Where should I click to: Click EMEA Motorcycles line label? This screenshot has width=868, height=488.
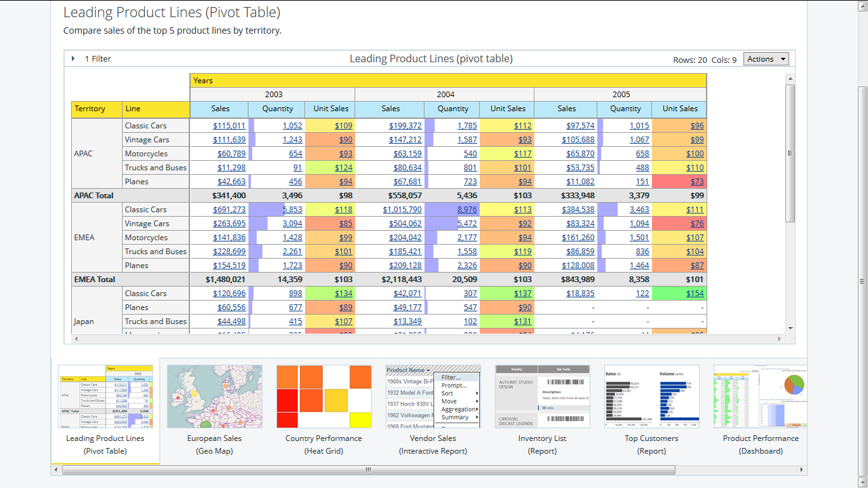pyautogui.click(x=146, y=238)
